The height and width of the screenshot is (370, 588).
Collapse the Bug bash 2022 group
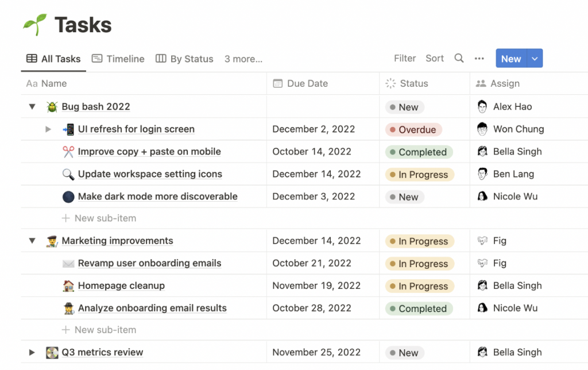(32, 107)
